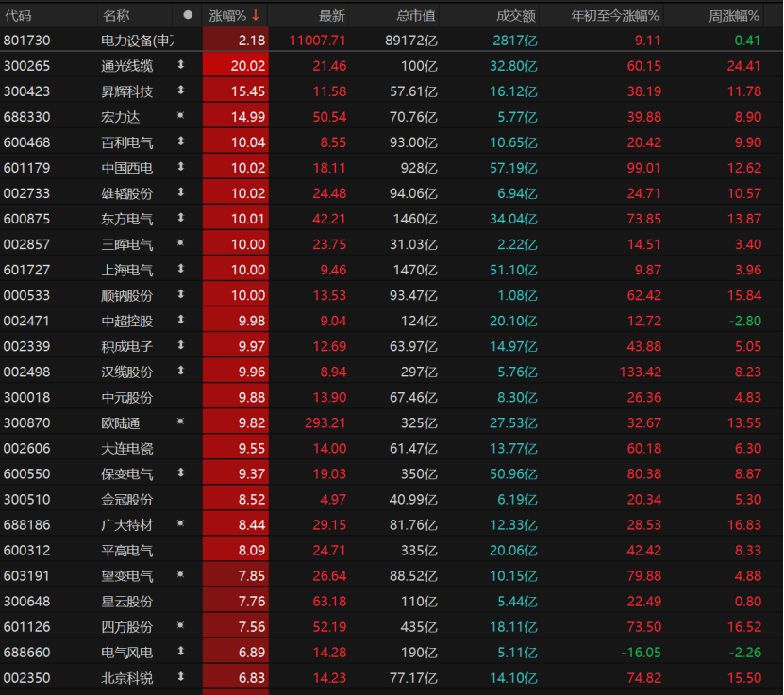Open the stock named 东方电气
Image resolution: width=784 pixels, height=695 pixels.
pyautogui.click(x=127, y=219)
